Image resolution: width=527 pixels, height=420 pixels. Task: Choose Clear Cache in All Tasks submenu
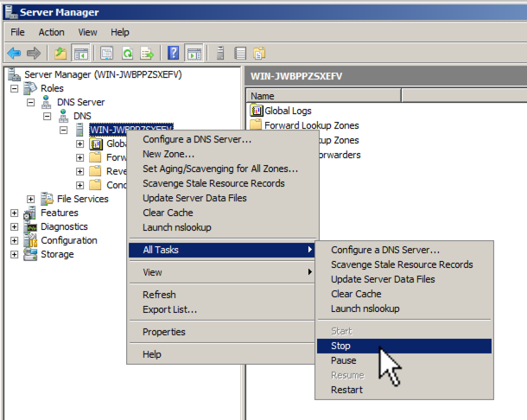coord(404,294)
